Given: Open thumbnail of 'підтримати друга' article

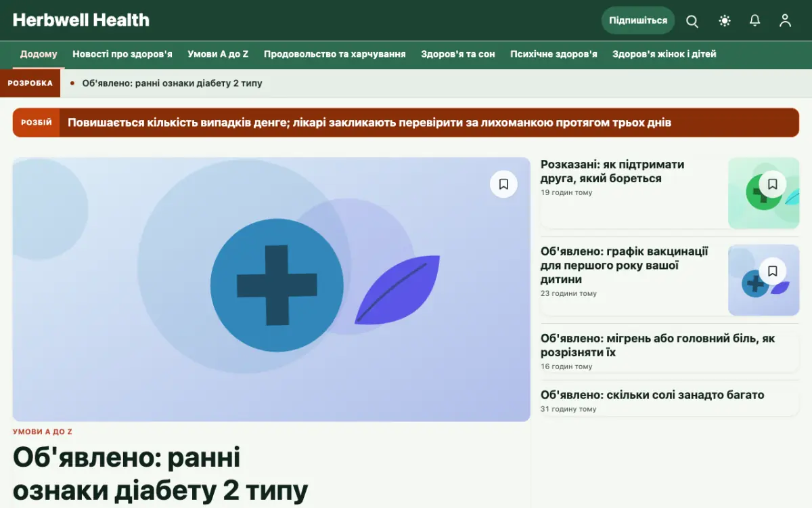Looking at the screenshot, I should [x=763, y=193].
